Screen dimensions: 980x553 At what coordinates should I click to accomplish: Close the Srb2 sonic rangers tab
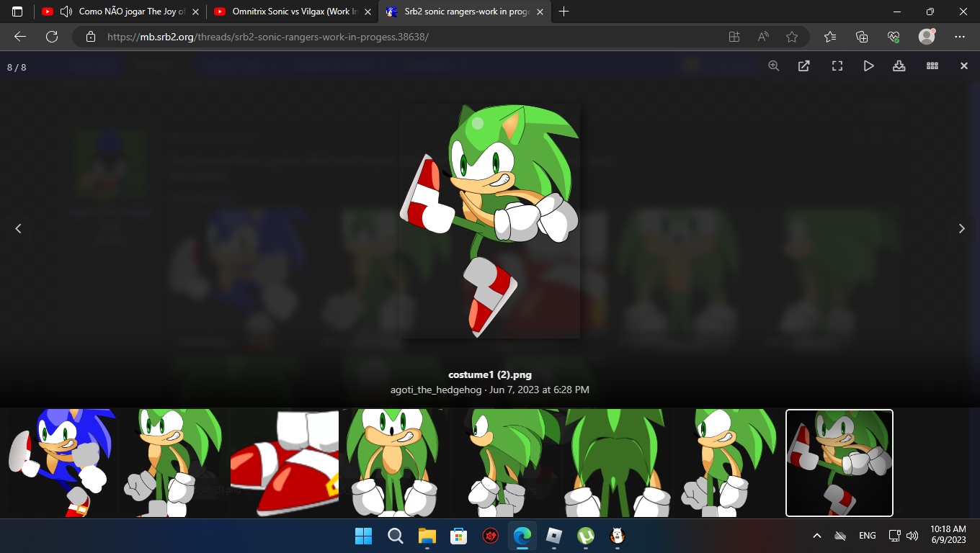pos(540,12)
